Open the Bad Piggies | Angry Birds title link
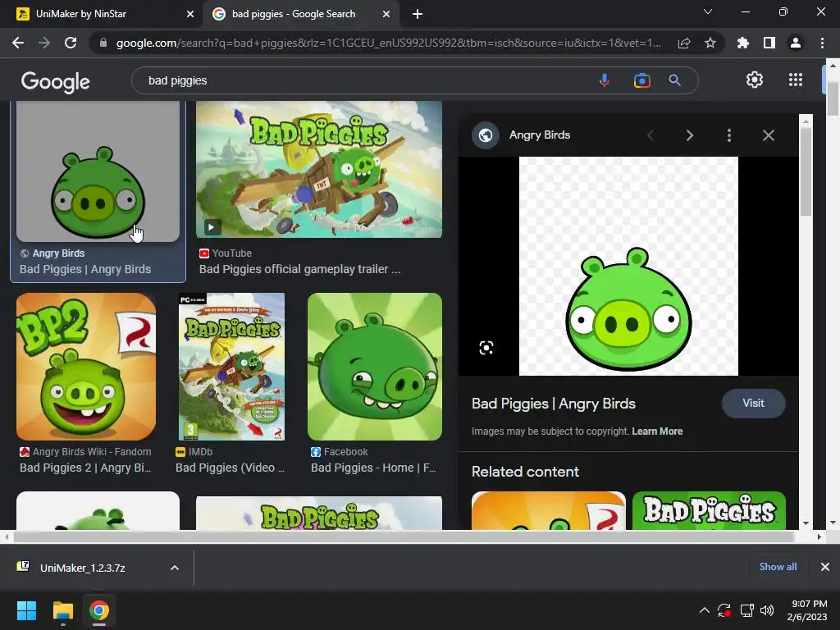Image resolution: width=840 pixels, height=630 pixels. coord(554,404)
